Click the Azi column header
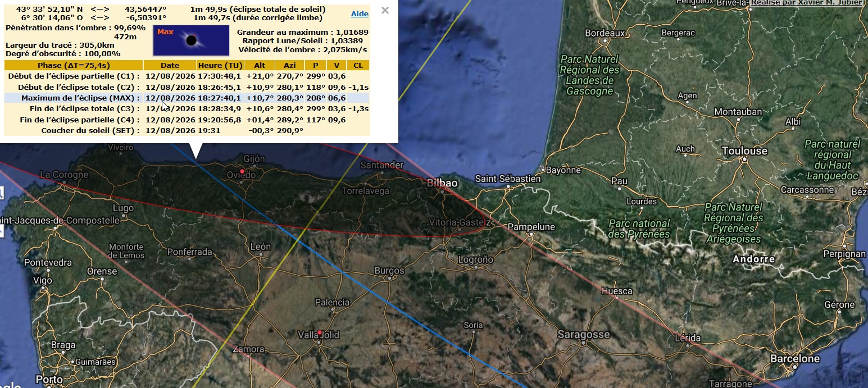Image resolution: width=868 pixels, height=388 pixels. point(290,65)
